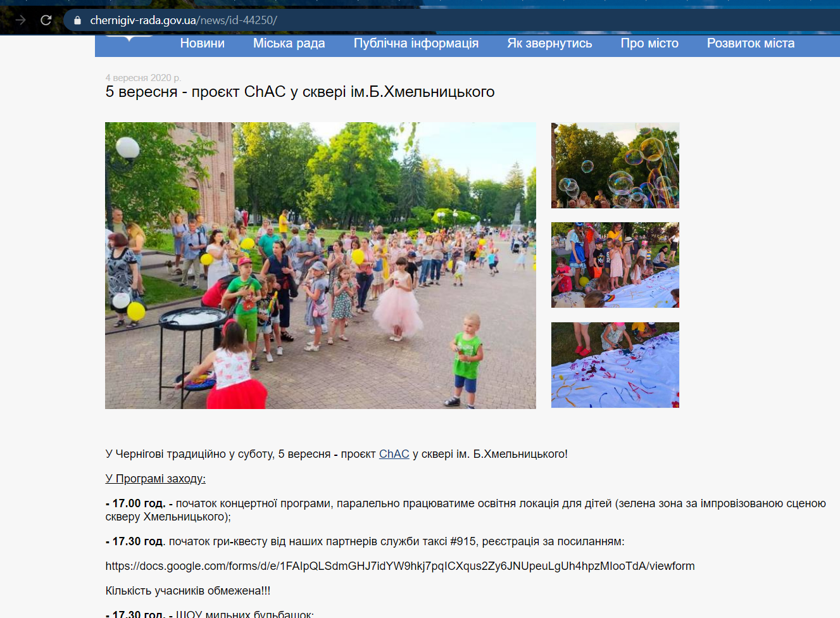The image size is (840, 618).
Task: Follow the ChAC hyperlink in the article
Action: pos(394,454)
